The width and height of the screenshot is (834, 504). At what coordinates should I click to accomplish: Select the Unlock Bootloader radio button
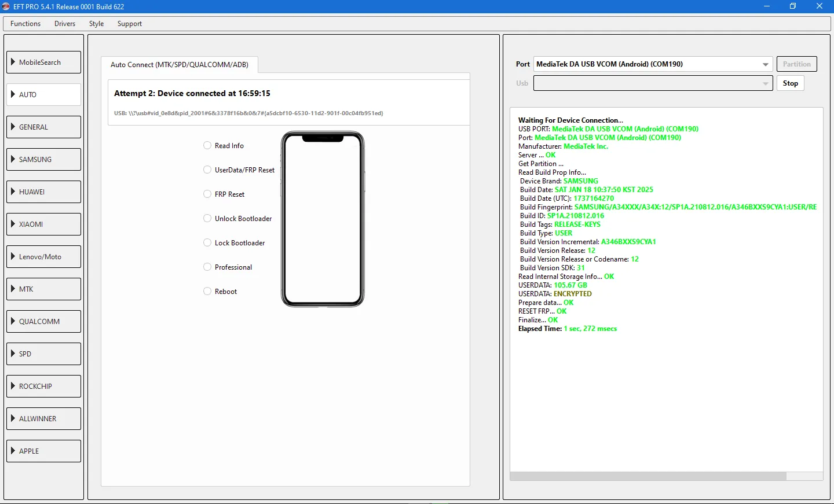coord(207,219)
